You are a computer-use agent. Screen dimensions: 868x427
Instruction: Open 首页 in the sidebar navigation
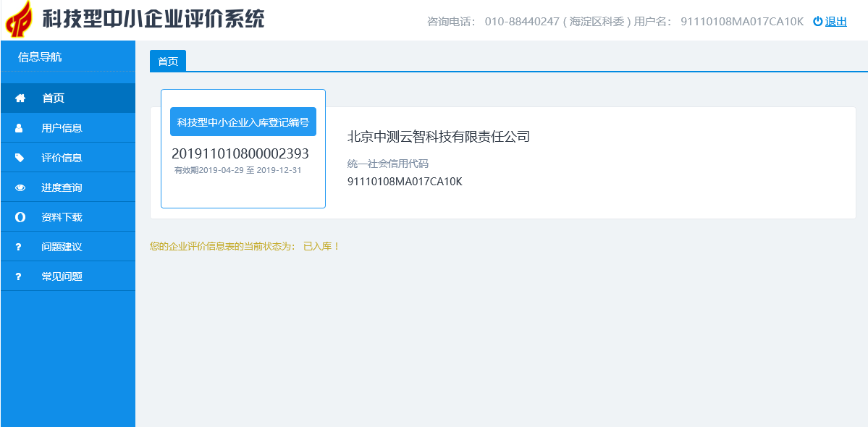(68, 98)
